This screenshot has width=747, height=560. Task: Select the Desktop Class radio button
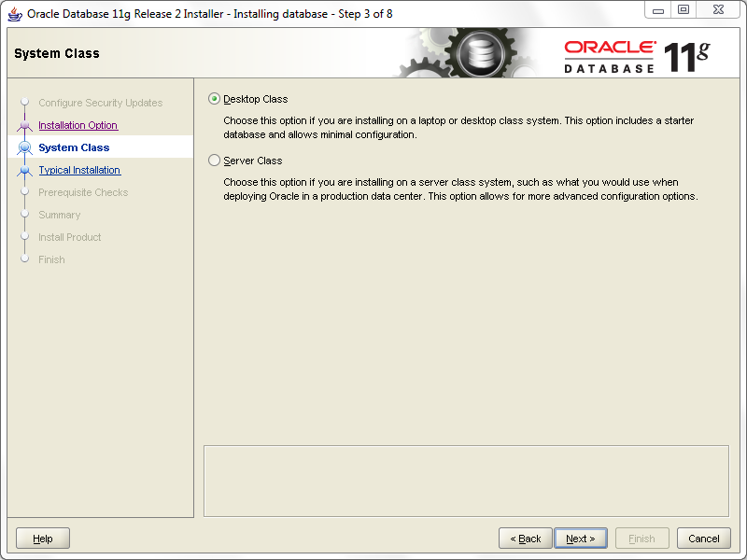215,99
